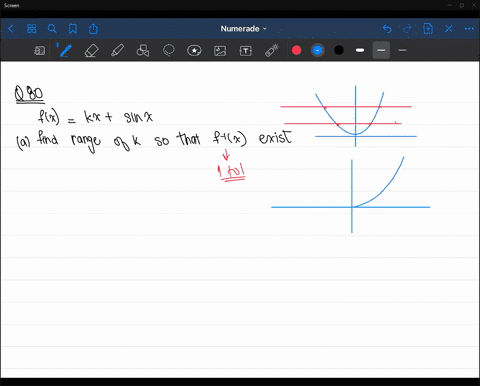Select the thickest stroke width
480x386 pixels.
point(360,50)
